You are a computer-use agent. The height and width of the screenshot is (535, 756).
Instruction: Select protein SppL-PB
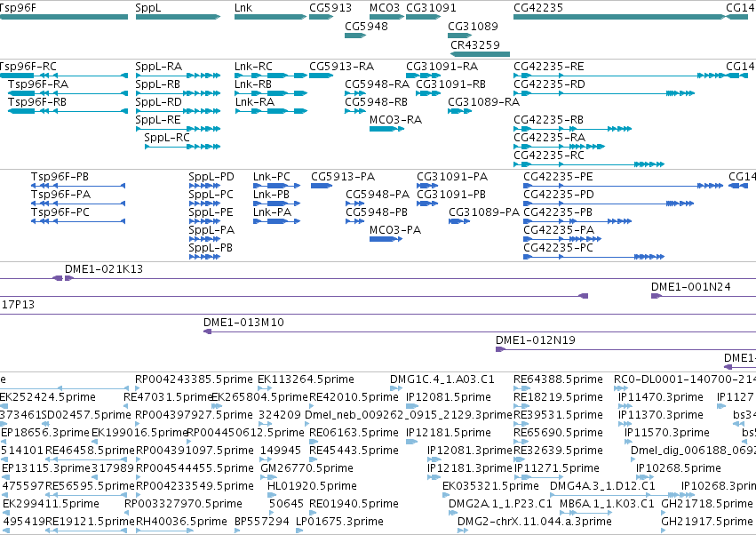pos(211,248)
